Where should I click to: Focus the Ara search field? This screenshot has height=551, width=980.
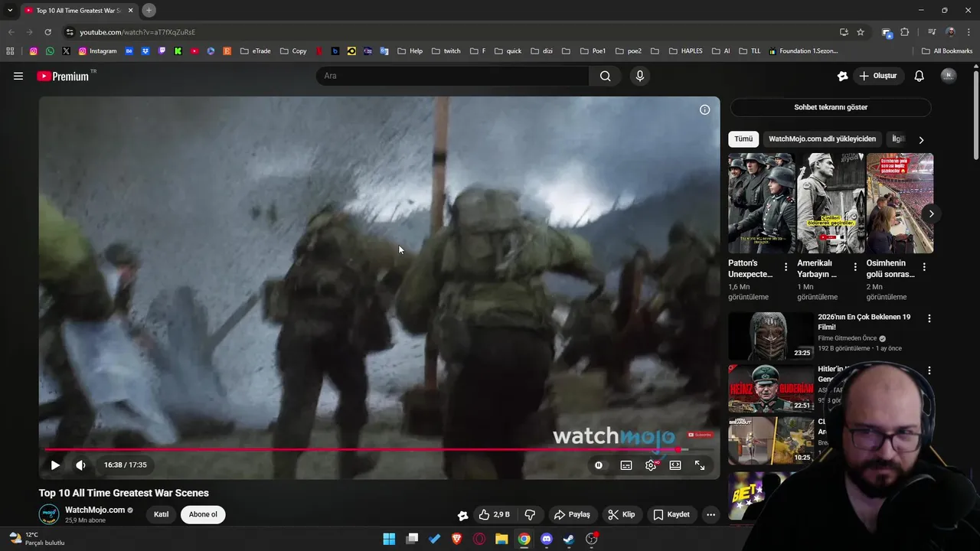coord(452,76)
